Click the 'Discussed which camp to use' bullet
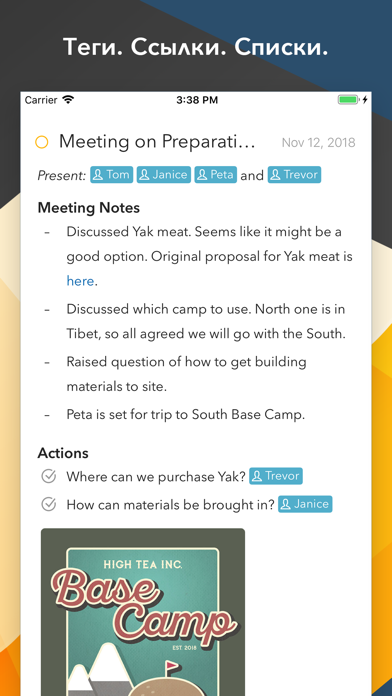The width and height of the screenshot is (392, 696). coord(206,322)
